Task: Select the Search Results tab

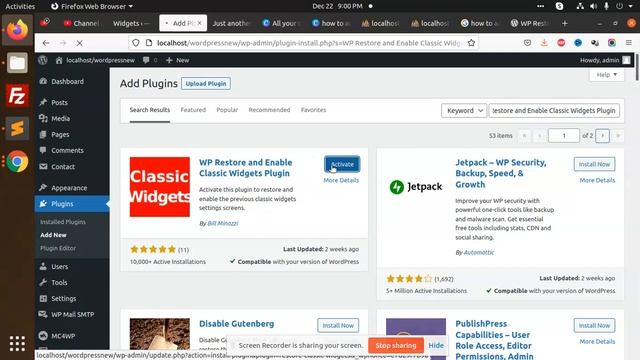Action: tap(150, 110)
